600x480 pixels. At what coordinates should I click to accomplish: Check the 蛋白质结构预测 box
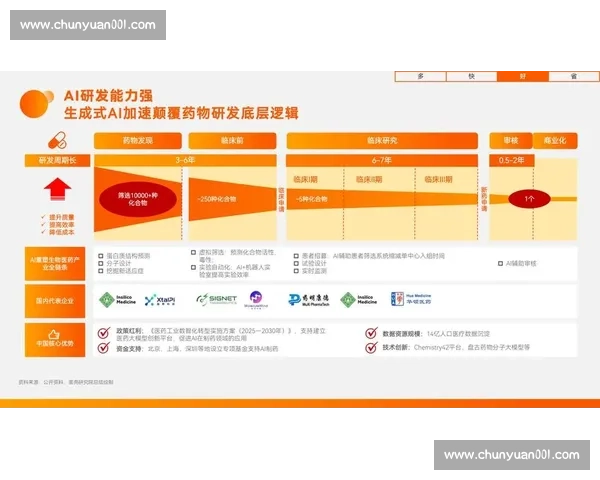(x=101, y=256)
